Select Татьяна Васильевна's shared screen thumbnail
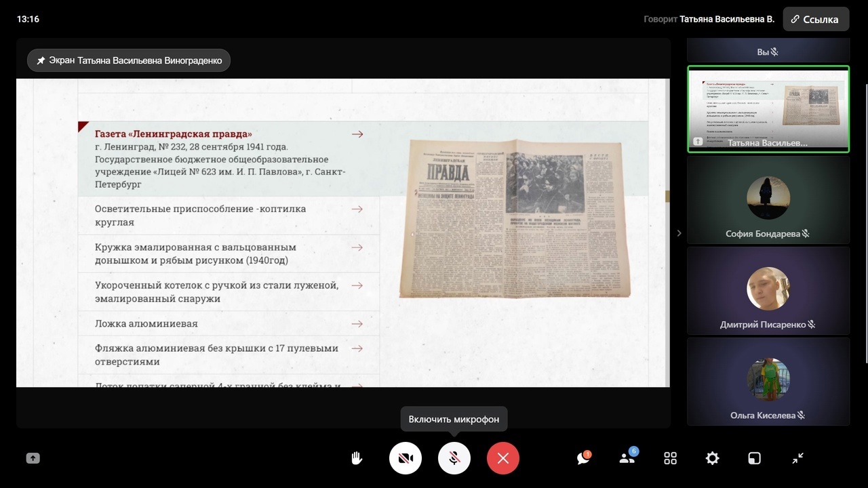This screenshot has width=868, height=488. [768, 109]
